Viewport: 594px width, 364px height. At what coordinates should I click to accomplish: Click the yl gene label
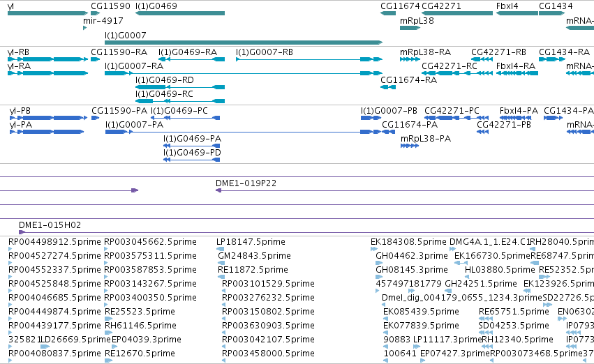[x=10, y=6]
